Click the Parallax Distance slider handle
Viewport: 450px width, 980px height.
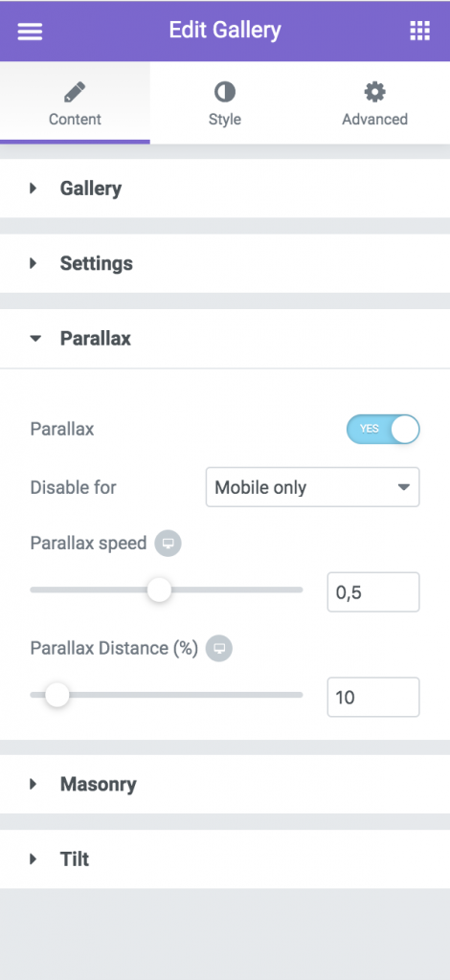pos(57,695)
